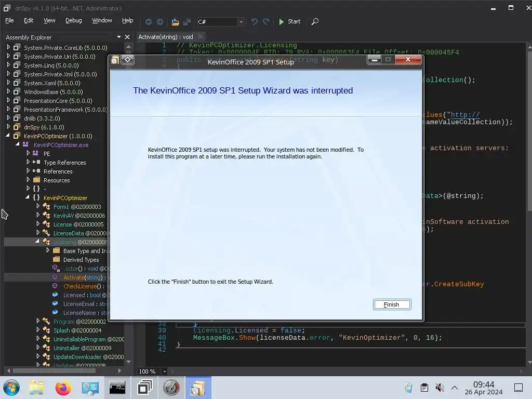532x399 pixels.
Task: Select the UpdateDownloader class
Action: tap(88, 356)
